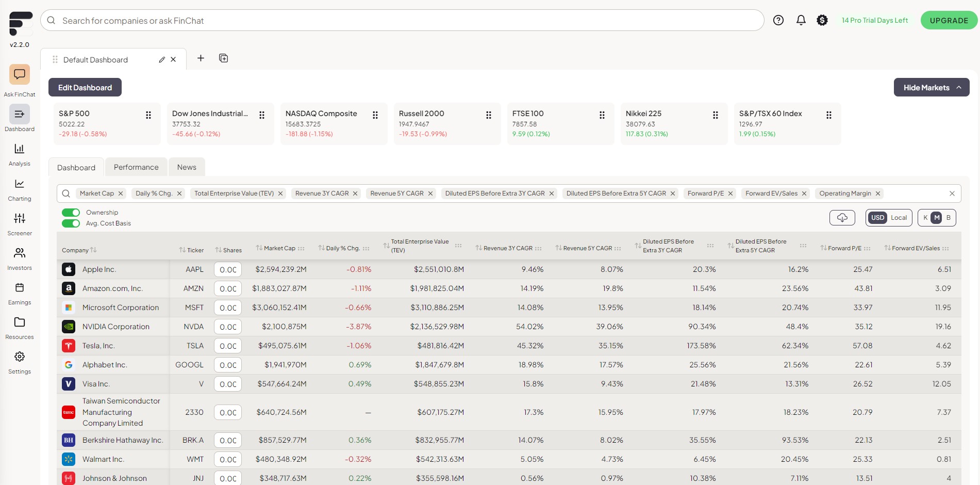The height and width of the screenshot is (485, 980).
Task: Remove the Operating Margin column chip
Action: [878, 193]
